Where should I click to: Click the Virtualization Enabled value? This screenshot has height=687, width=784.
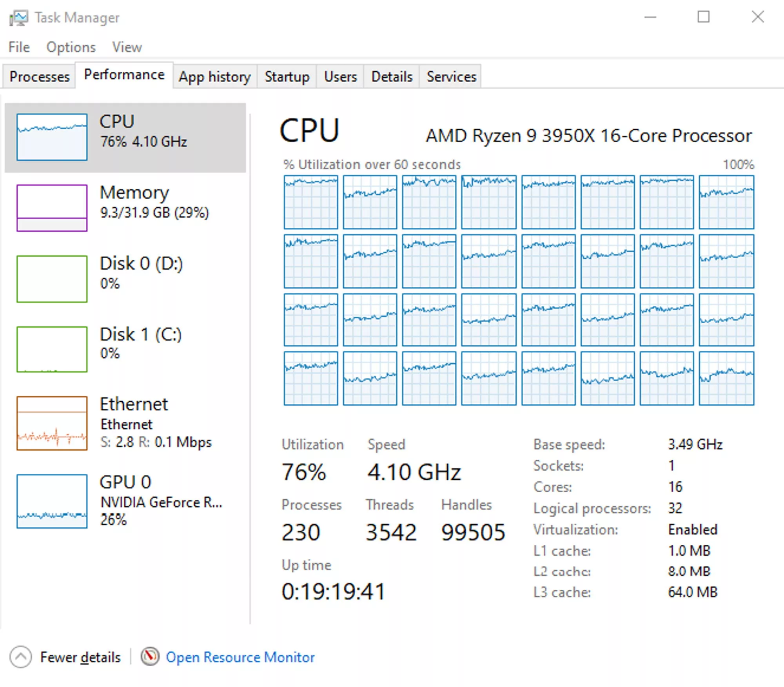pos(693,529)
